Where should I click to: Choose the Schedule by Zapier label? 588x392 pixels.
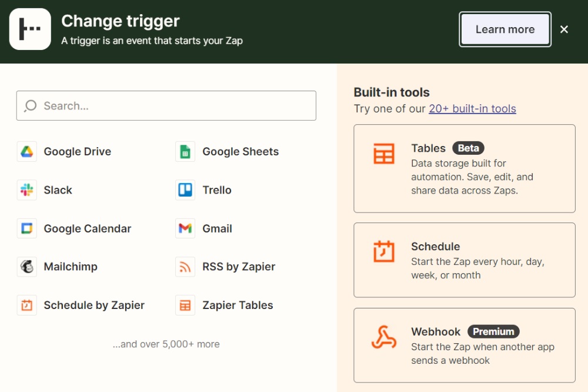click(x=94, y=305)
